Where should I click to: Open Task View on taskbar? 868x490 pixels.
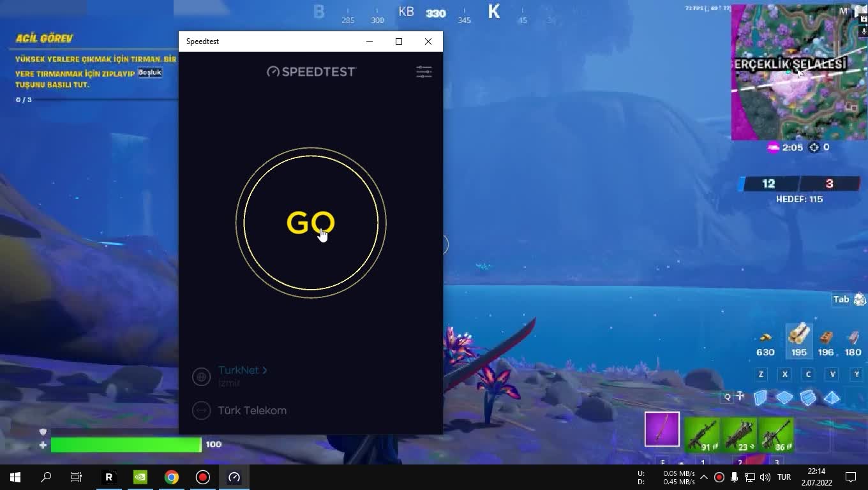pyautogui.click(x=76, y=477)
